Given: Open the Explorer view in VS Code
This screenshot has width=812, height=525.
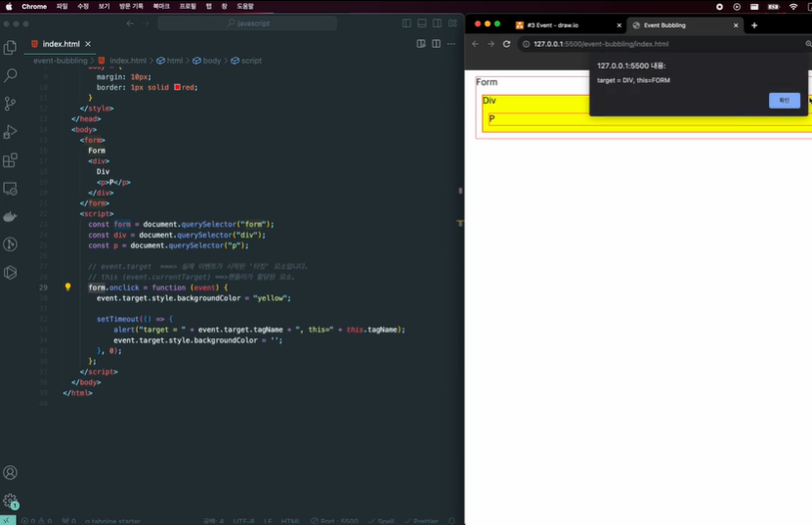Looking at the screenshot, I should pyautogui.click(x=10, y=48).
